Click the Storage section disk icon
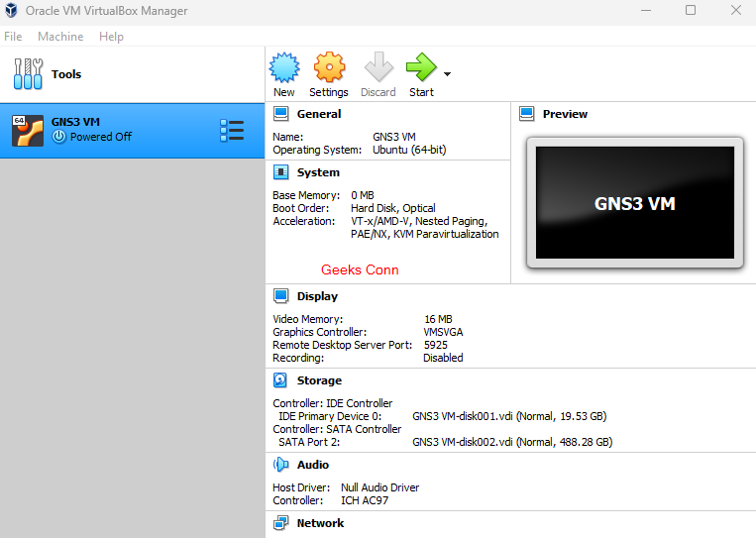Screen dimensions: 756x538 [280, 379]
